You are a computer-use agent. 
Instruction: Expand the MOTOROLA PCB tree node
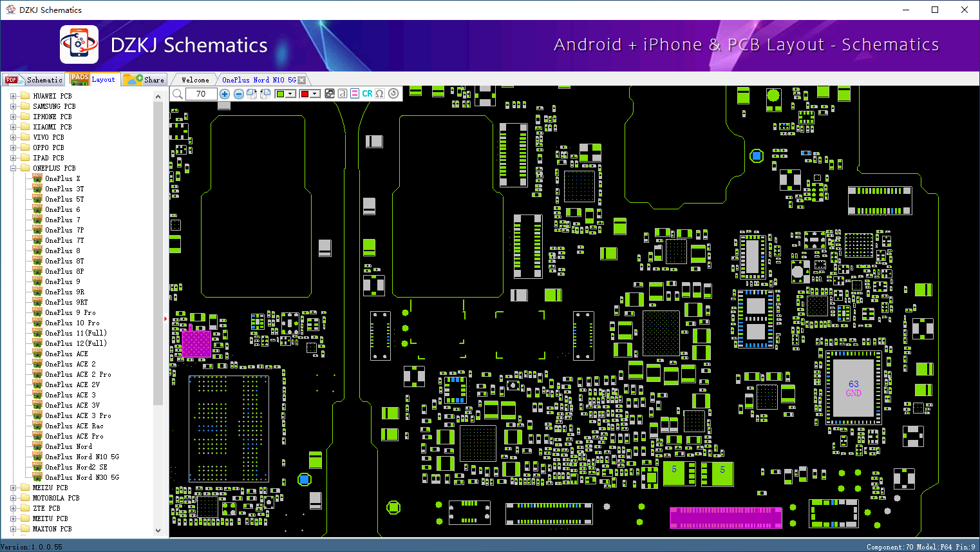13,498
